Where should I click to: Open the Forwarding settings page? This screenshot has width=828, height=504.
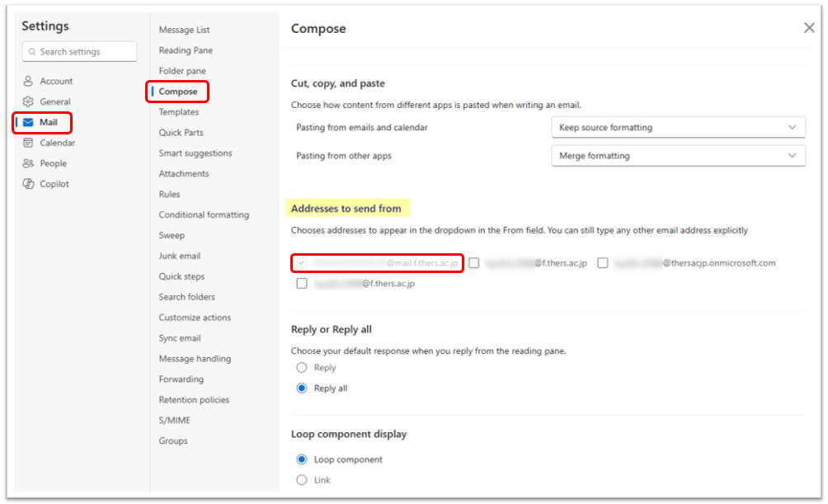[x=181, y=379]
